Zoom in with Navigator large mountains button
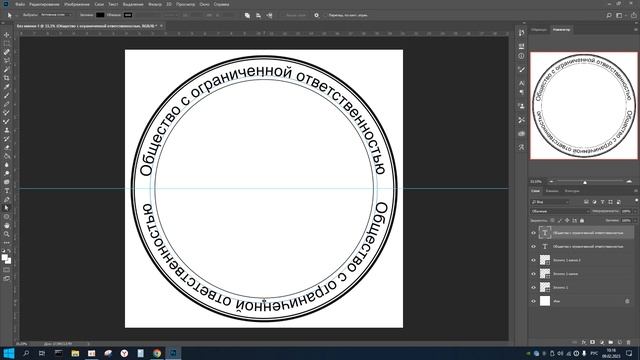This screenshot has height=360, width=640. pyautogui.click(x=629, y=182)
